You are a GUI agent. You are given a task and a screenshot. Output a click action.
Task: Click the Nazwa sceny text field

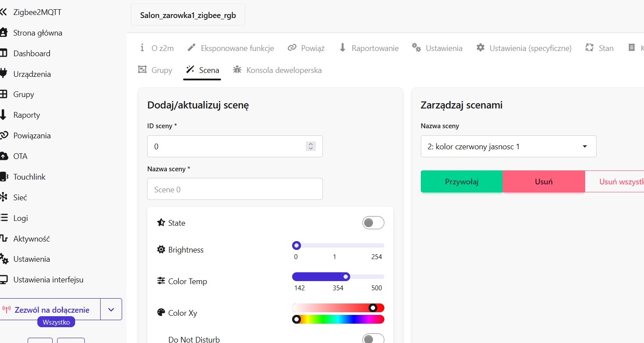(235, 189)
